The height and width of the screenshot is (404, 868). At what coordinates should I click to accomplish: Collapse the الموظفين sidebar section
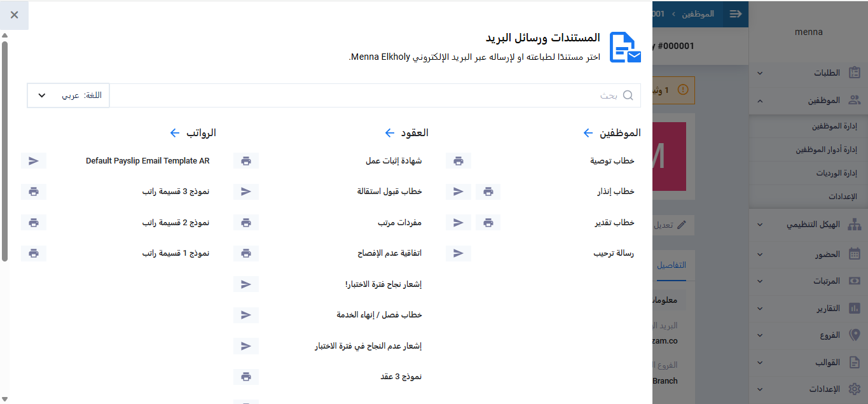[808, 101]
